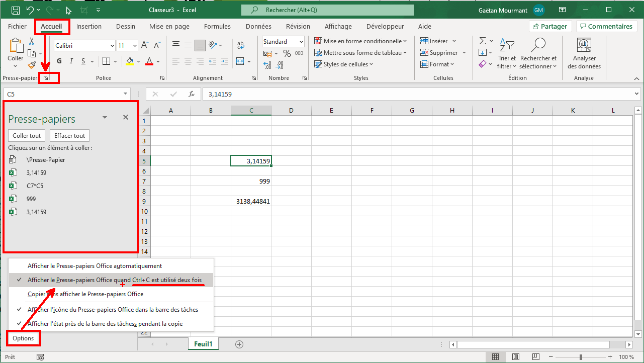Click the increase indent icon
This screenshot has width=644, height=363.
click(x=225, y=61)
